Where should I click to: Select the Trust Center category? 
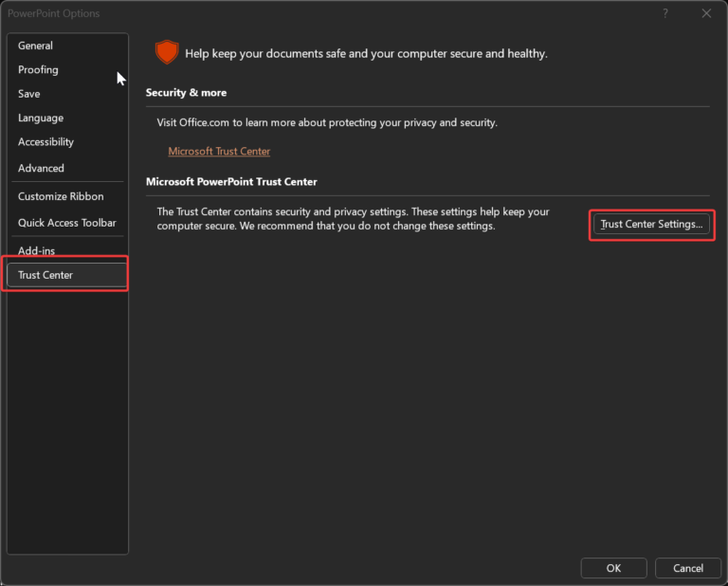[67, 275]
